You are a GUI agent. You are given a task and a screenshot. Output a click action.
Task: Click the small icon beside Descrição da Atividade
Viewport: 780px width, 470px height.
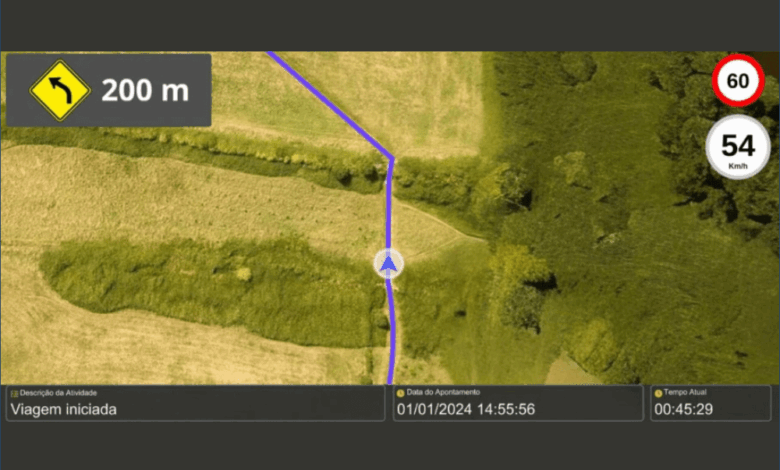click(x=14, y=393)
